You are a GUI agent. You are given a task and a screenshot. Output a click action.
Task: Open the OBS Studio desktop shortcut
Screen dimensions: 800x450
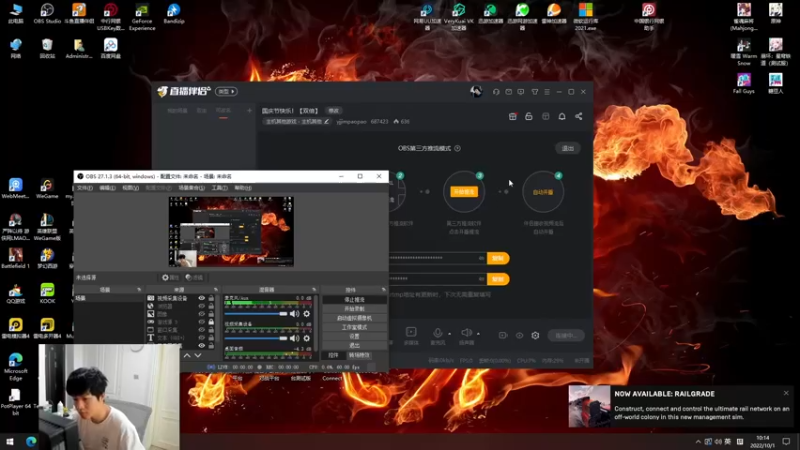click(47, 14)
